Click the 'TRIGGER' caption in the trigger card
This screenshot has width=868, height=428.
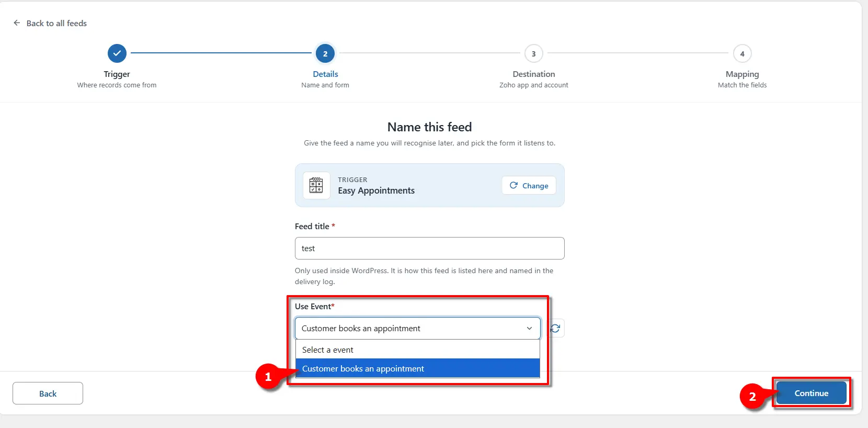coord(352,179)
